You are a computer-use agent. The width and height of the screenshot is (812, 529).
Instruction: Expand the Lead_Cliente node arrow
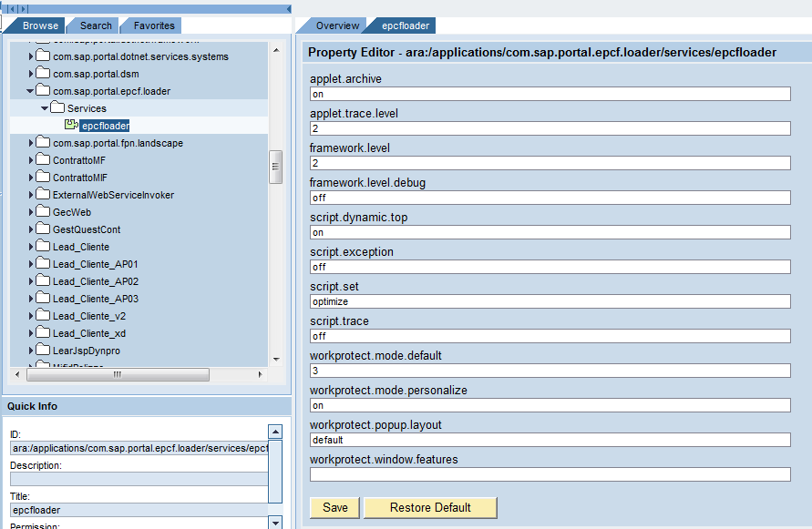point(31,247)
